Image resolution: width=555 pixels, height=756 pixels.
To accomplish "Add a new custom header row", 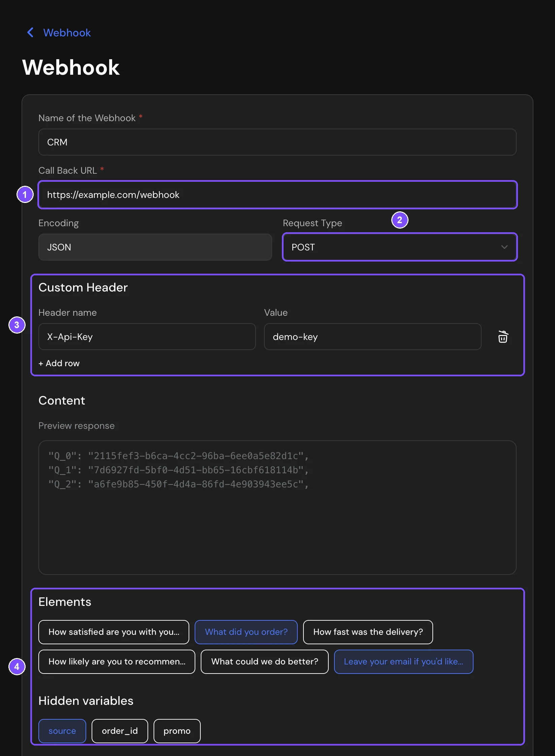I will tap(59, 363).
